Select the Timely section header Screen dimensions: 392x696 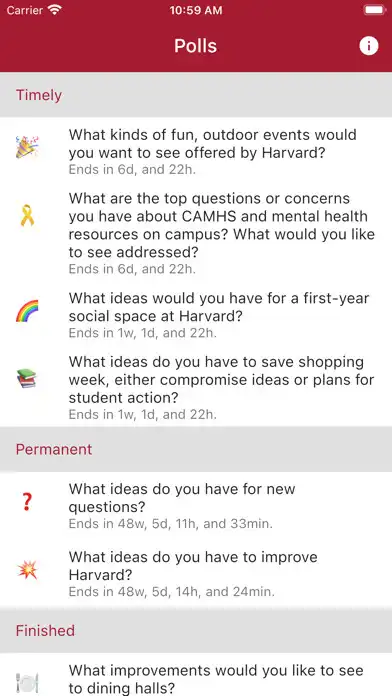(196, 95)
